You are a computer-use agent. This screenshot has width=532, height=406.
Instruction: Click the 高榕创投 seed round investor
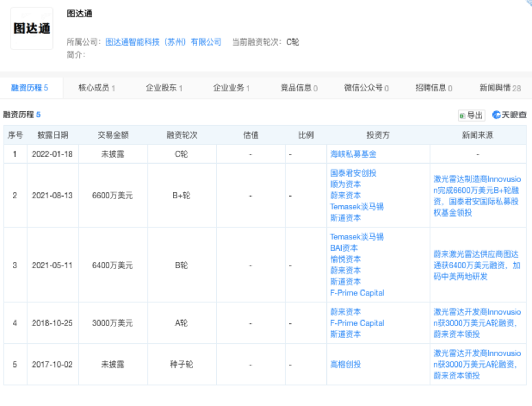345,365
